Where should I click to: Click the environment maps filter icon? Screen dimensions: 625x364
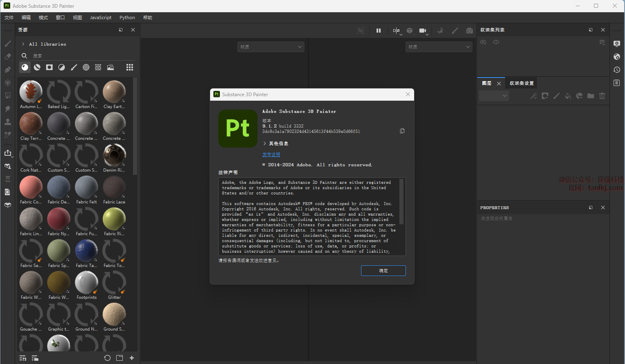tap(111, 67)
